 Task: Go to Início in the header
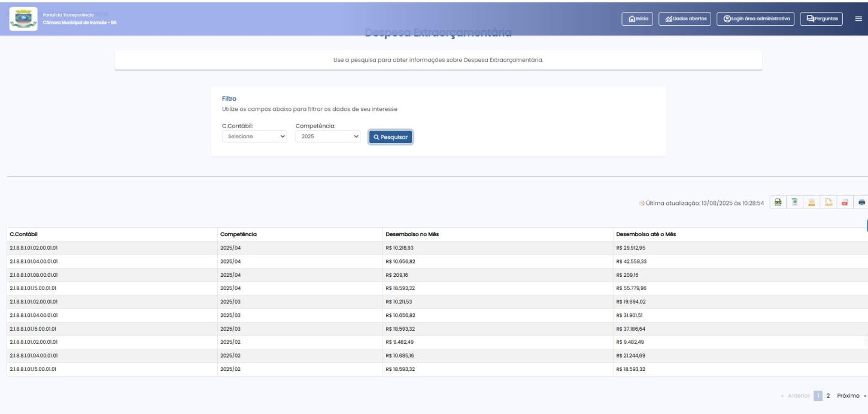coord(638,19)
